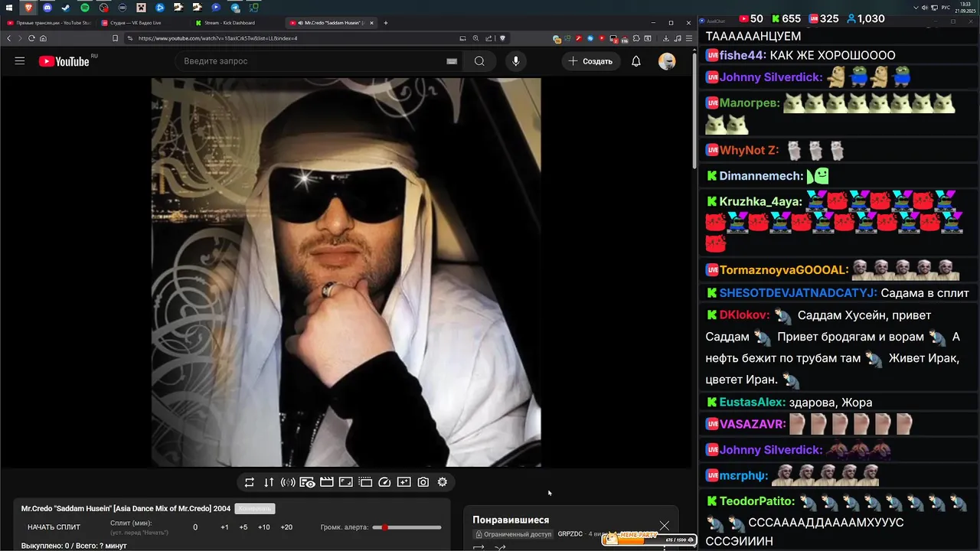Click the Копировать button next to title
980x551 pixels.
click(255, 509)
